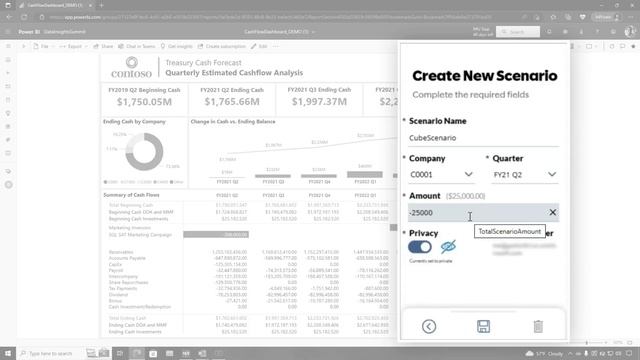
Task: Open notifications bell in Power BI header
Action: (x=549, y=32)
